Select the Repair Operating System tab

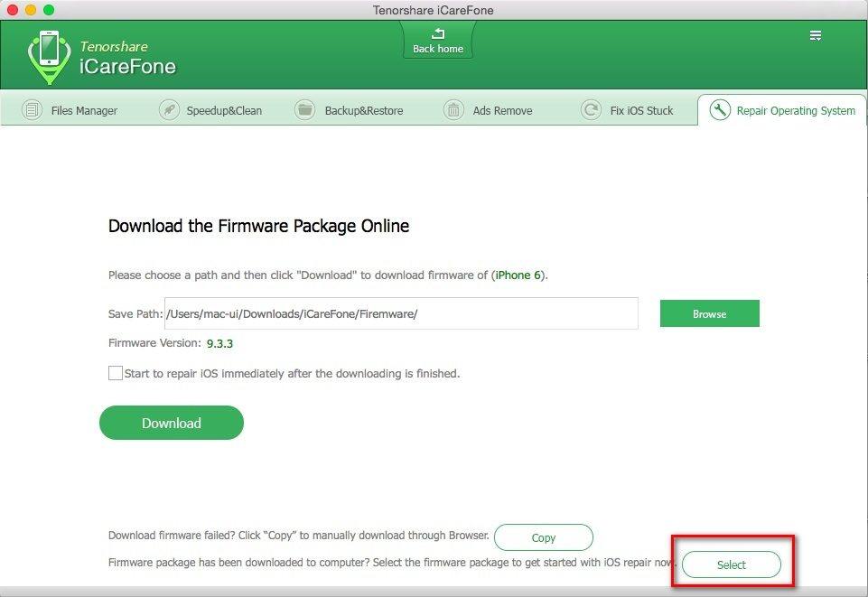tap(781, 110)
